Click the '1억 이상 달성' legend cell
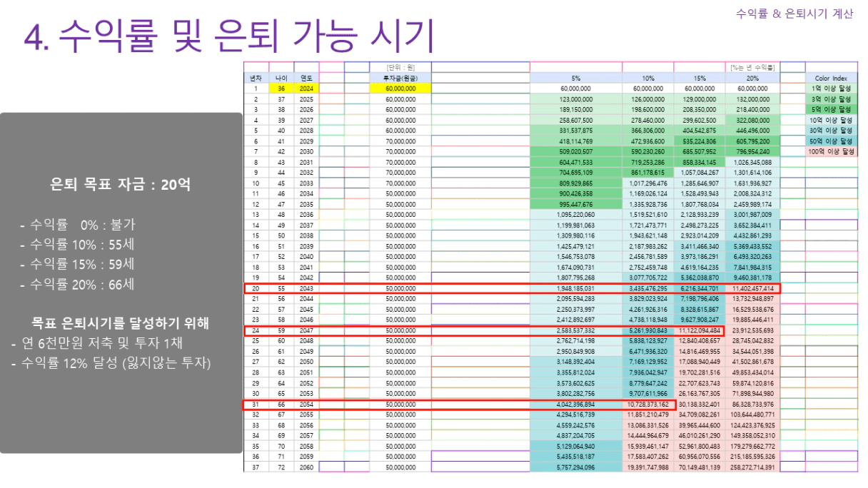Screen dimensions: 868x488 832,88
